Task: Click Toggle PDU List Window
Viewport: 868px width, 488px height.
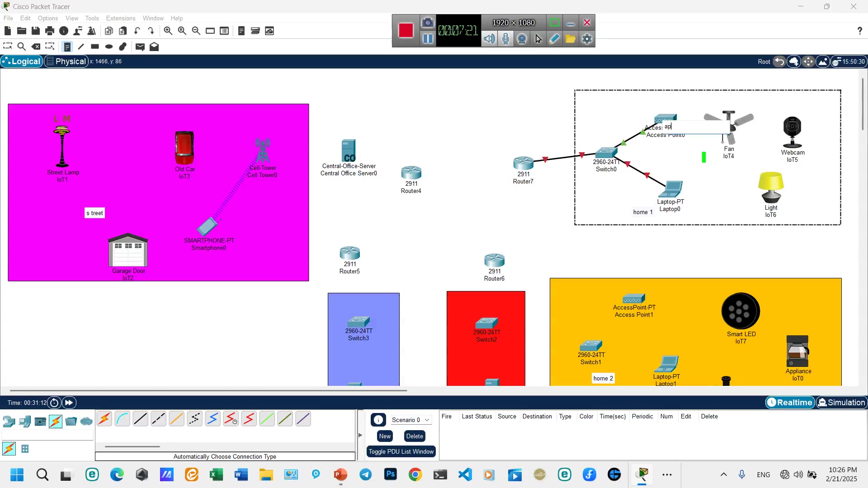Action: [401, 451]
